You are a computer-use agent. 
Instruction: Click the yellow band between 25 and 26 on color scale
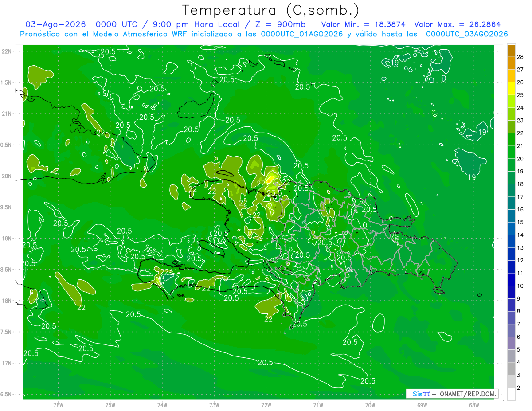[511, 89]
